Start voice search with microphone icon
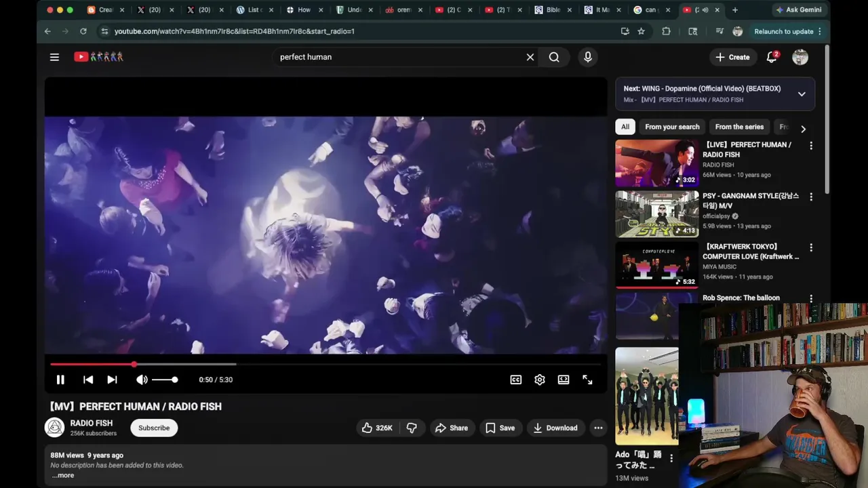The height and width of the screenshot is (488, 868). click(x=588, y=57)
